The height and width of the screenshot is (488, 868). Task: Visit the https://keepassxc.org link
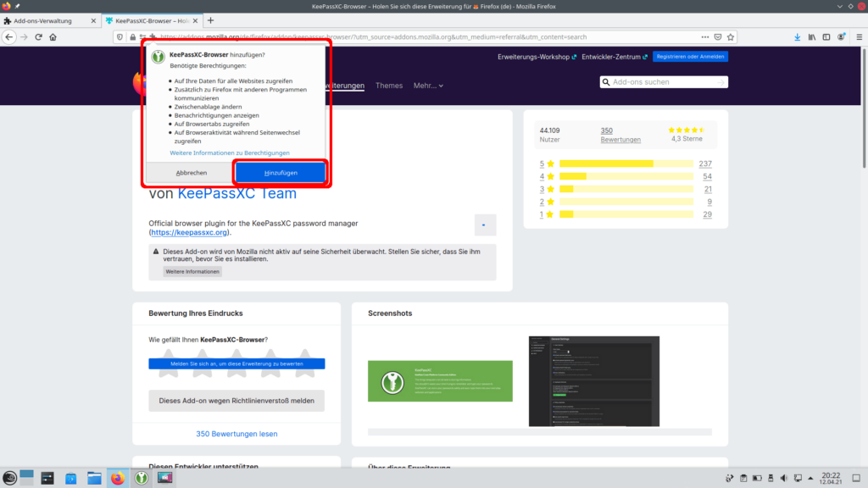point(189,232)
